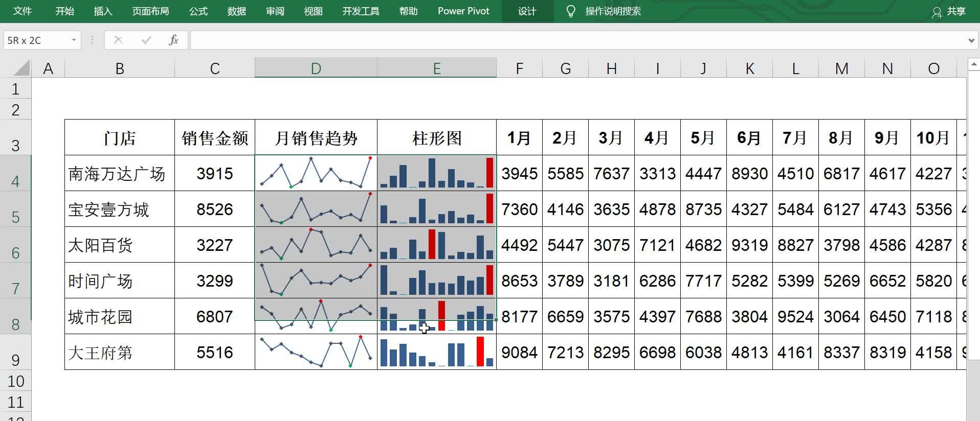Screen dimensions: 980x421
Task: Click cell value 9084 in 1月
Action: click(x=519, y=352)
